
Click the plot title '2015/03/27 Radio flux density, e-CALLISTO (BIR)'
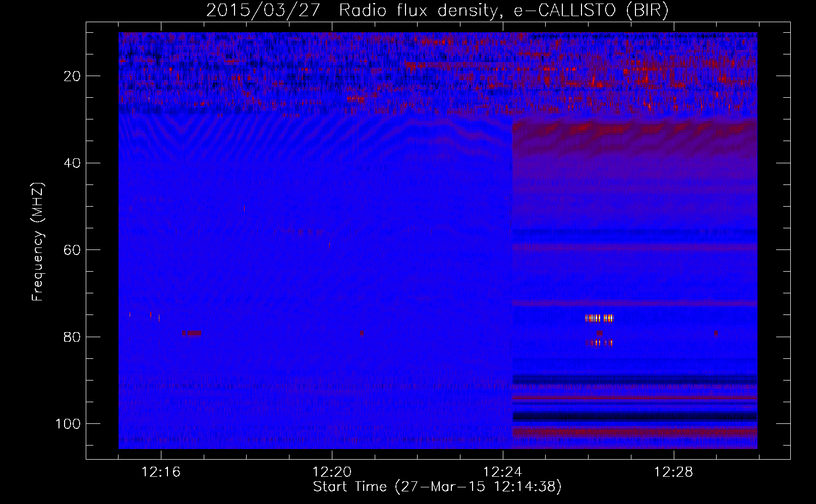pyautogui.click(x=437, y=10)
